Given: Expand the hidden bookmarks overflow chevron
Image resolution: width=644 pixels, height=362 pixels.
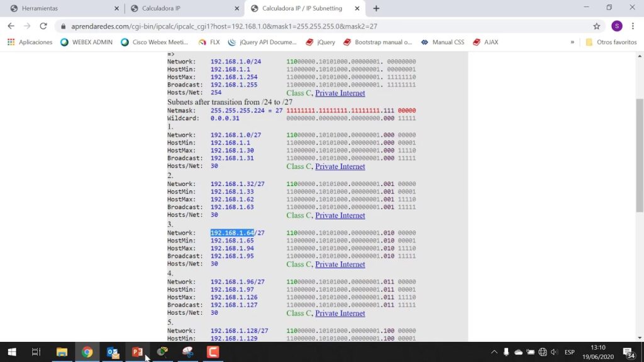Looking at the screenshot, I should coord(572,42).
